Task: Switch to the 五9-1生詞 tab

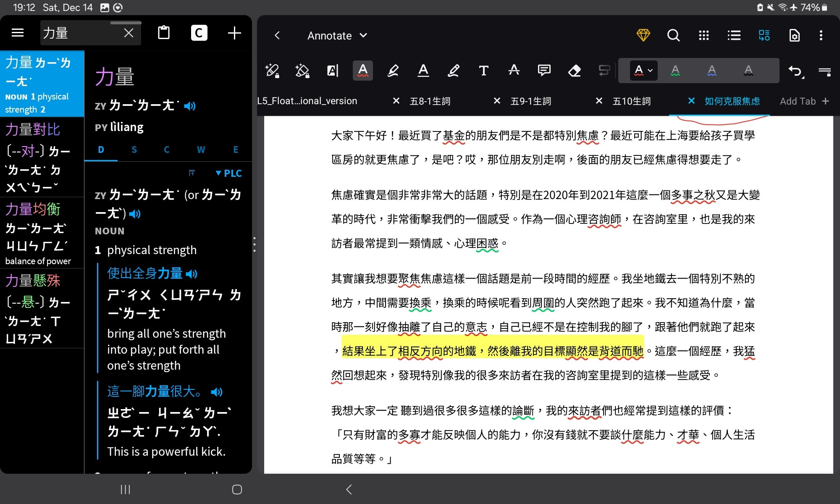Action: tap(531, 101)
